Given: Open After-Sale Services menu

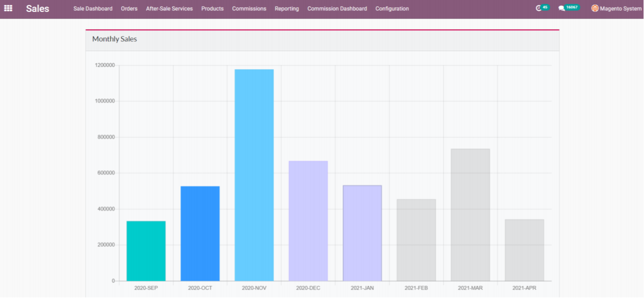Looking at the screenshot, I should coord(169,9).
